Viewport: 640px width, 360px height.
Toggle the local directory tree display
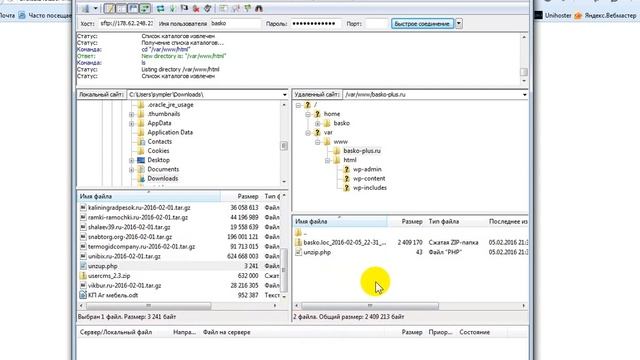121,8
